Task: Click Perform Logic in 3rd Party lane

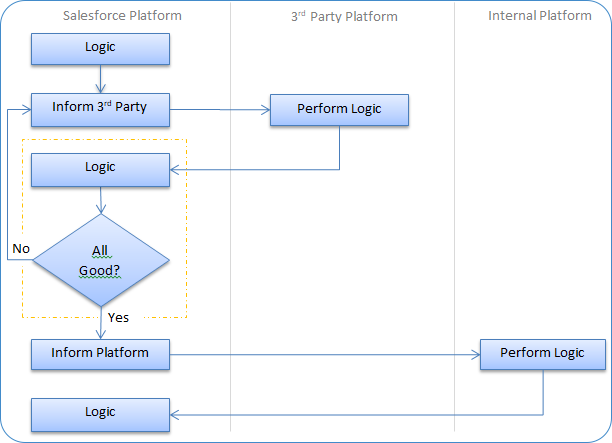Action: (339, 110)
